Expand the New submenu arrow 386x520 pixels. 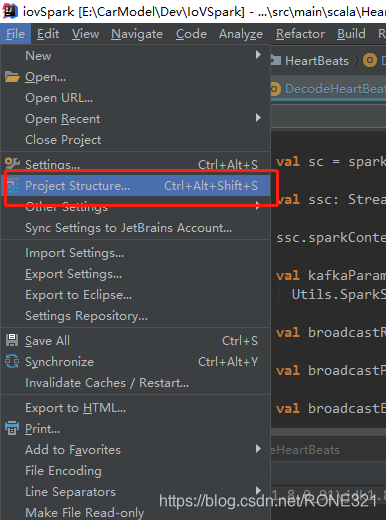[x=258, y=55]
